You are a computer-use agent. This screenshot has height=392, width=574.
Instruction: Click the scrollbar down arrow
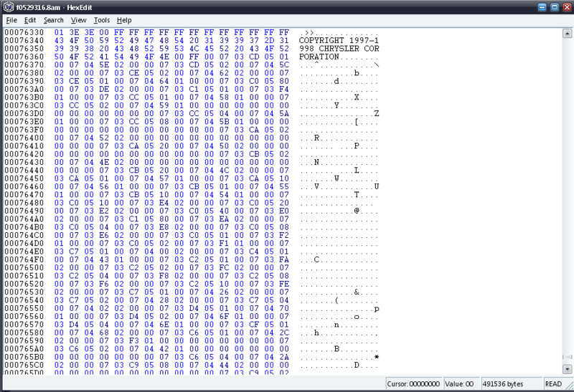pyautogui.click(x=567, y=371)
